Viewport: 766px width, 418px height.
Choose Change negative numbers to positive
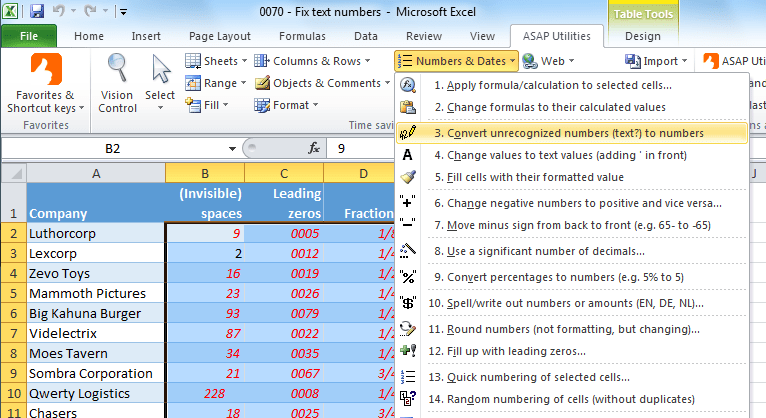(x=572, y=203)
